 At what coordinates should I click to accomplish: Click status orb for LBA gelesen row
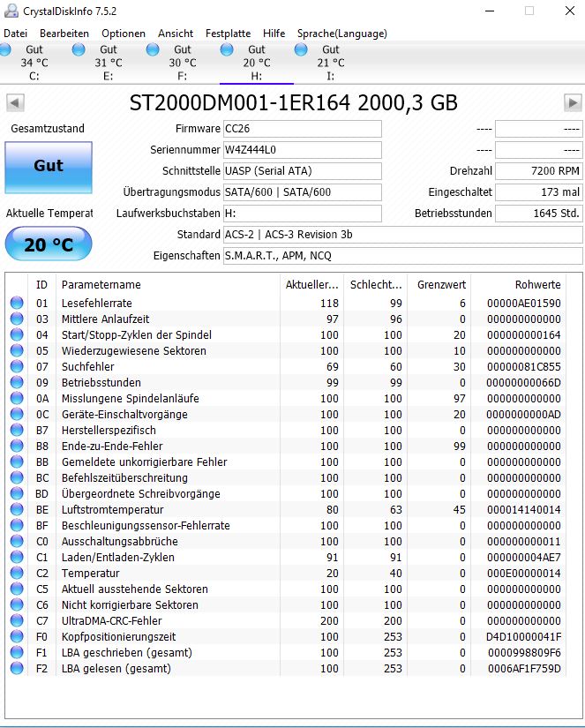point(17,668)
